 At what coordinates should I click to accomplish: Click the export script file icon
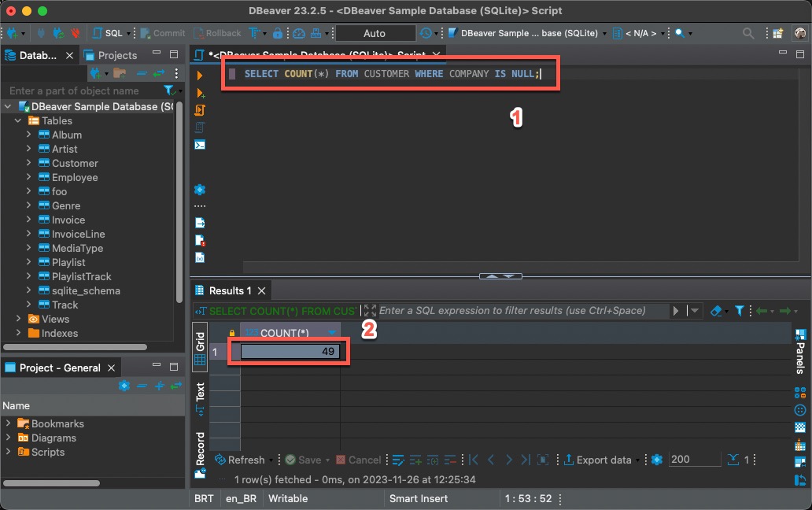199,223
